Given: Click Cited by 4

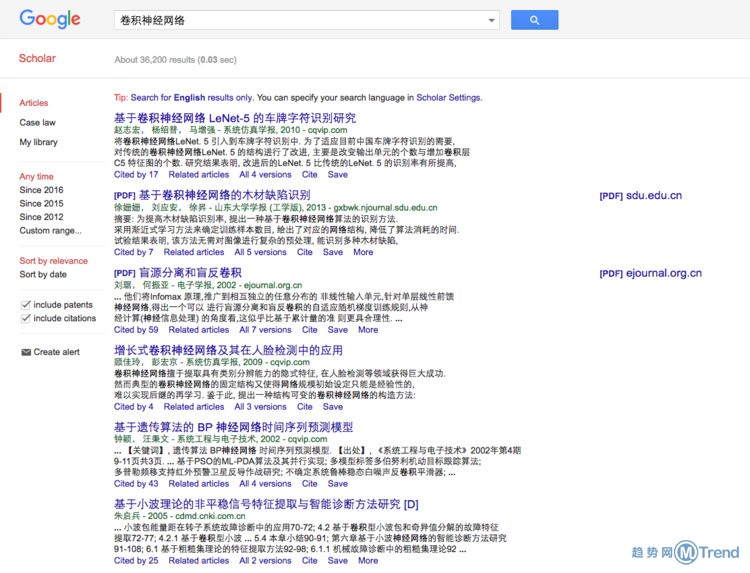Looking at the screenshot, I should pos(133,407).
